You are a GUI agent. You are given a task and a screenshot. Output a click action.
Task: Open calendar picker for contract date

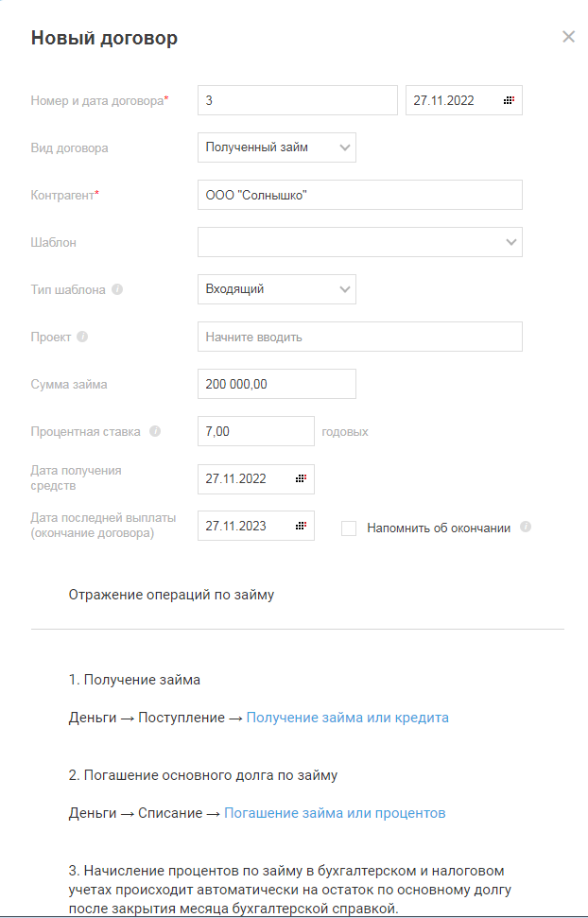tap(509, 100)
